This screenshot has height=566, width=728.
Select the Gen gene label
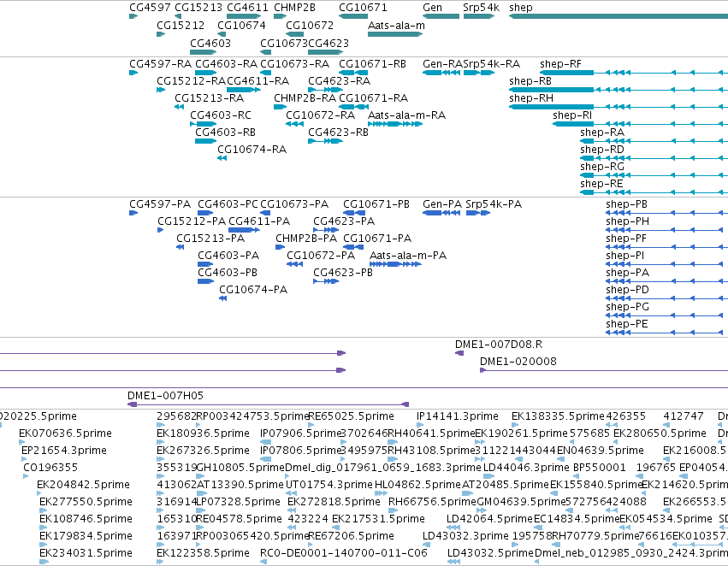[432, 8]
